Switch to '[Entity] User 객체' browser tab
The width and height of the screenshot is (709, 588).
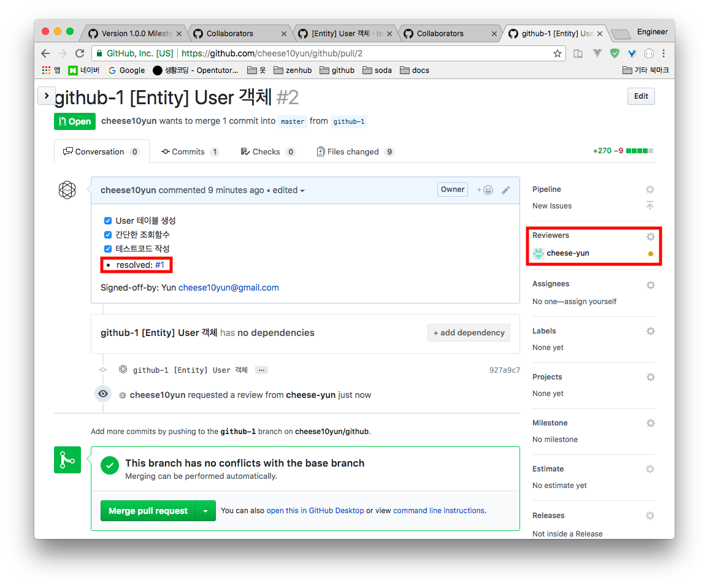(x=345, y=34)
